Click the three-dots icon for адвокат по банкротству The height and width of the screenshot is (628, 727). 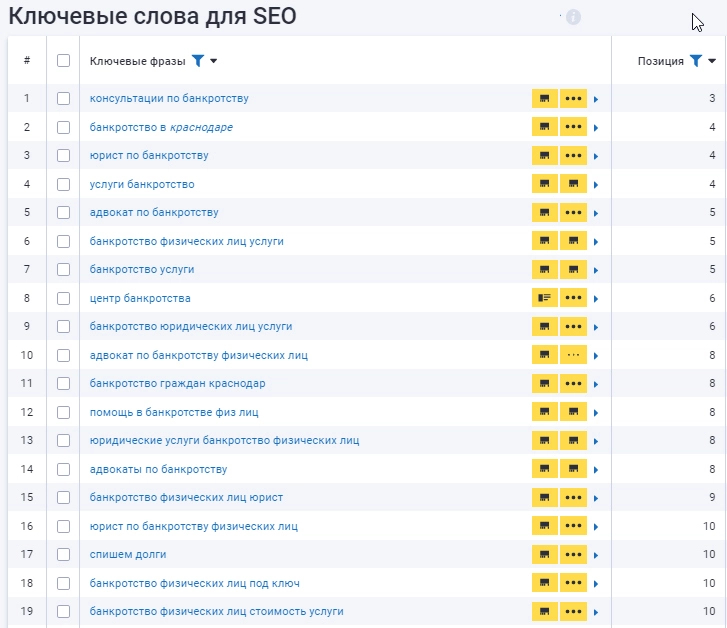[573, 213]
